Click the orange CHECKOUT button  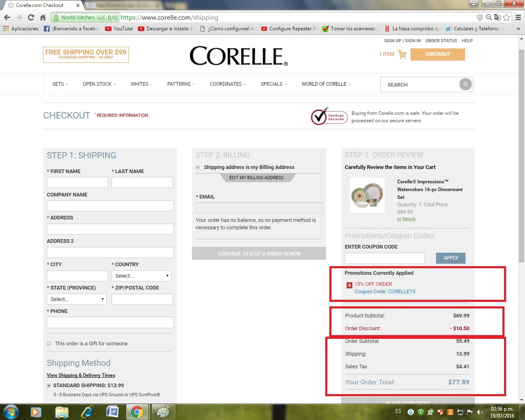tap(438, 55)
